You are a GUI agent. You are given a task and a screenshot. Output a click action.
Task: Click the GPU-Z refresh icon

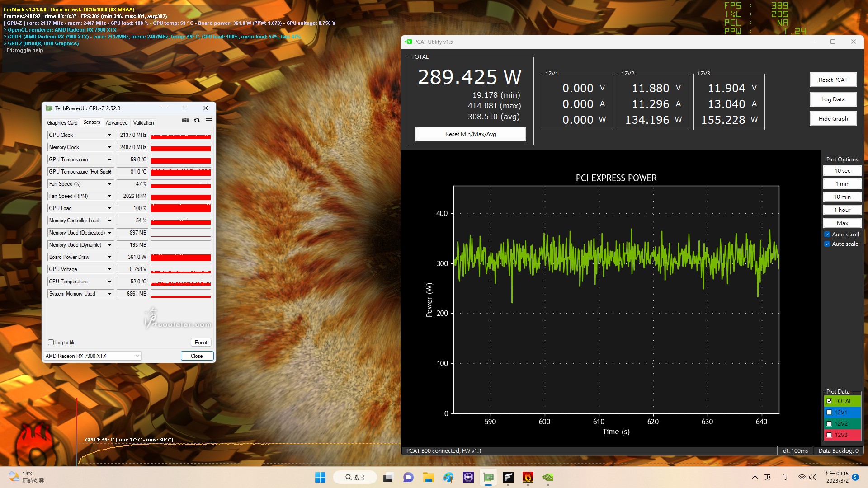click(x=197, y=120)
